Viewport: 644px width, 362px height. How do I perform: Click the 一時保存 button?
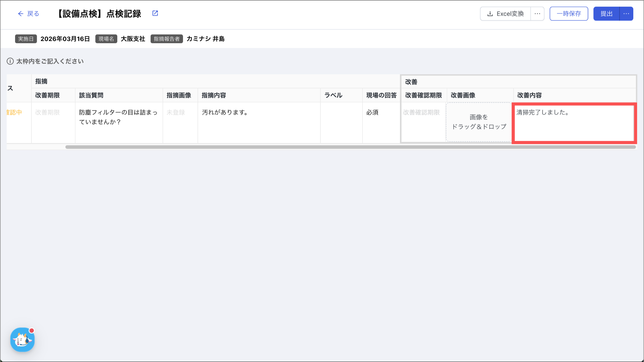click(x=569, y=14)
